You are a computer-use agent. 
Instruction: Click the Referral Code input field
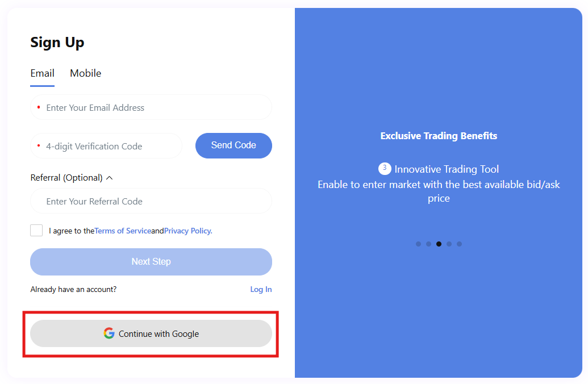click(x=151, y=201)
